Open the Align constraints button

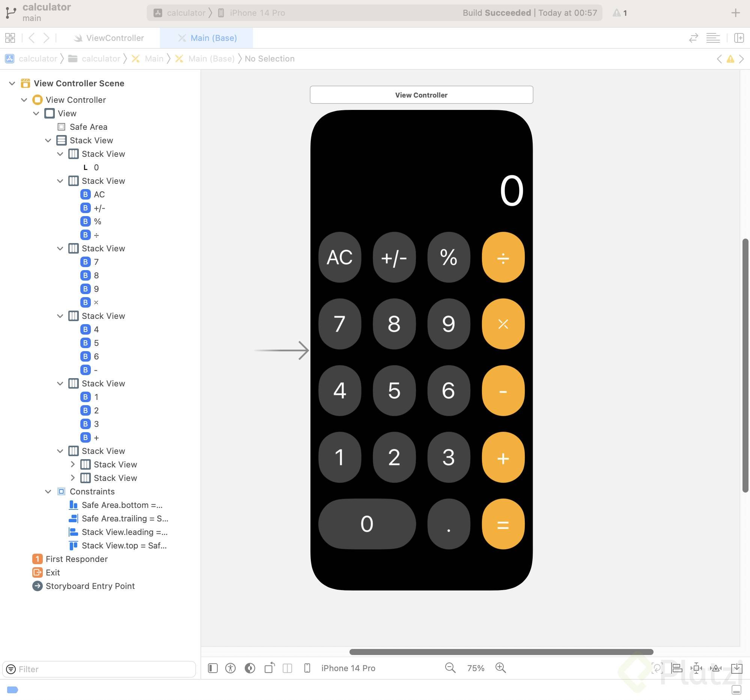click(677, 668)
